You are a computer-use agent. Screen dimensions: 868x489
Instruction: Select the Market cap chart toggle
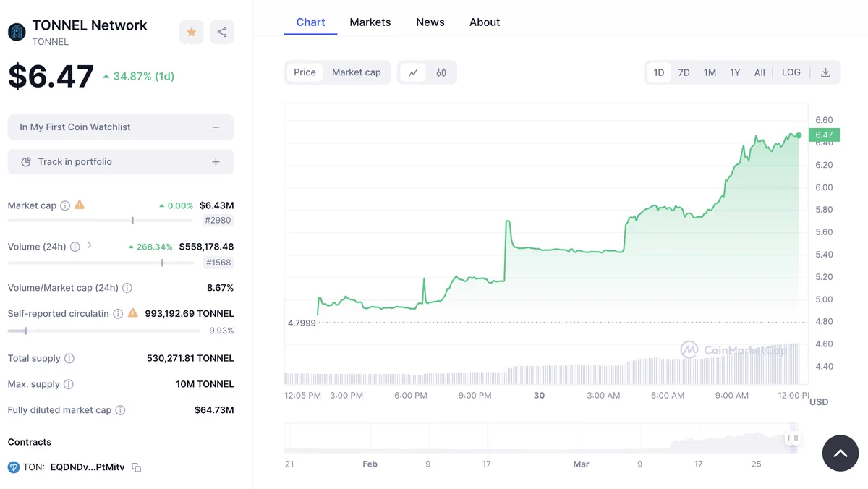(x=357, y=72)
